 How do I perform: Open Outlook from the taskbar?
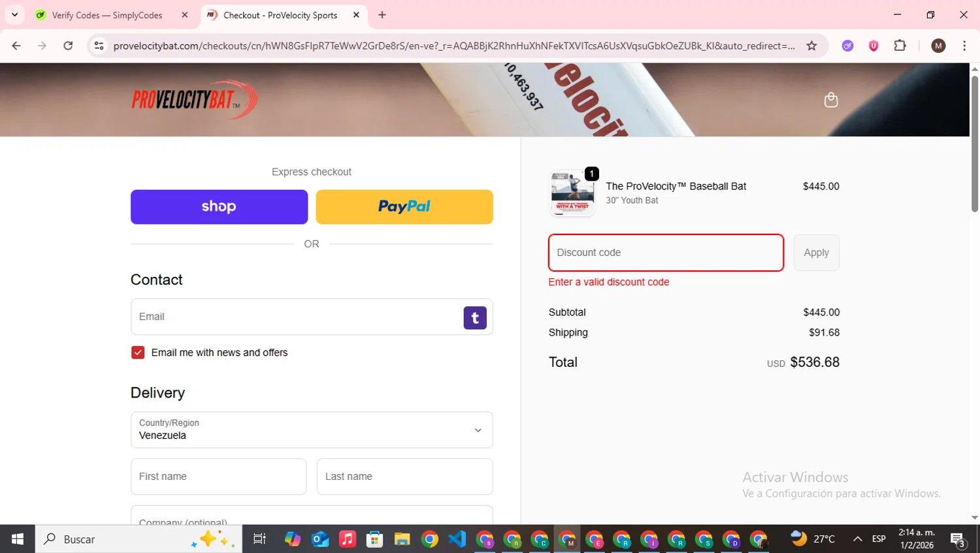tap(320, 539)
